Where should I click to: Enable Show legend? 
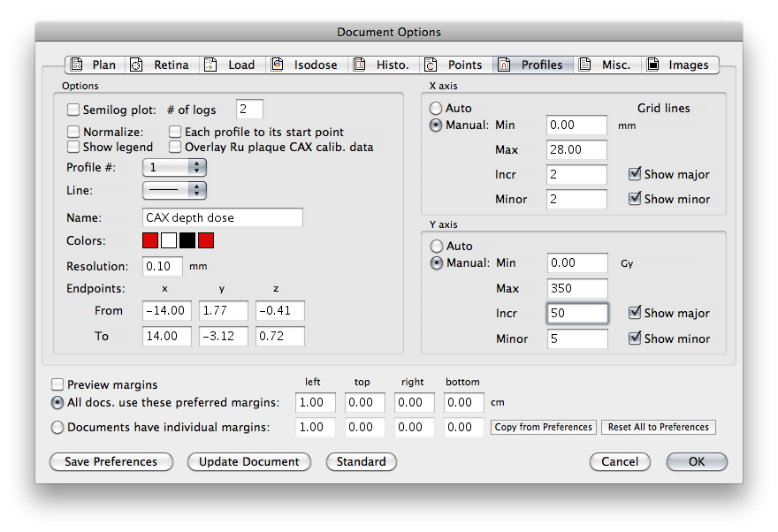(x=72, y=147)
